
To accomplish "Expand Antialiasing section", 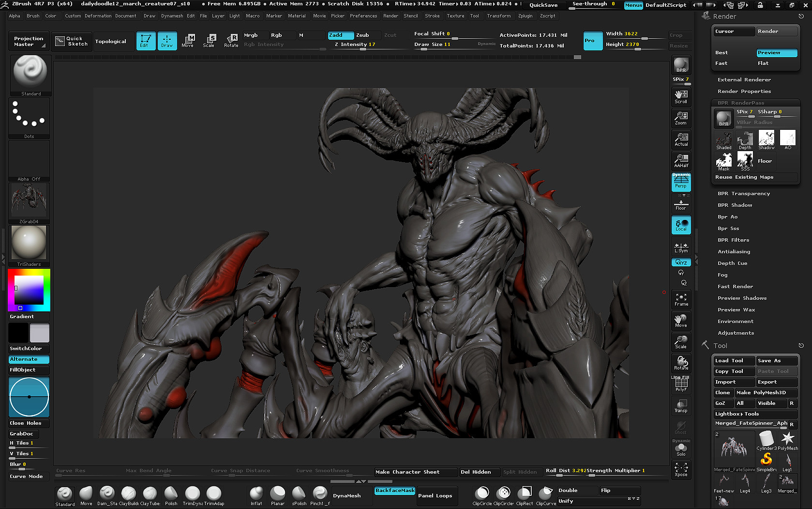I will [734, 252].
